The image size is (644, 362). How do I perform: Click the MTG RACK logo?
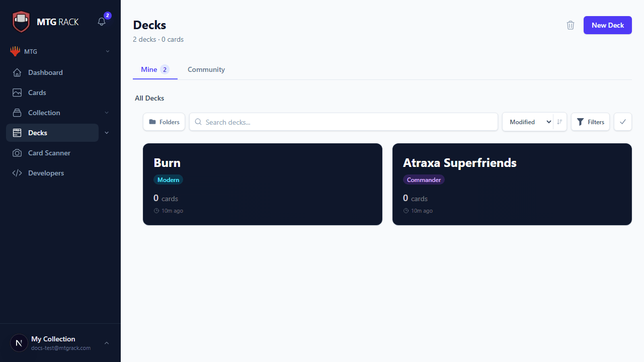[46, 22]
